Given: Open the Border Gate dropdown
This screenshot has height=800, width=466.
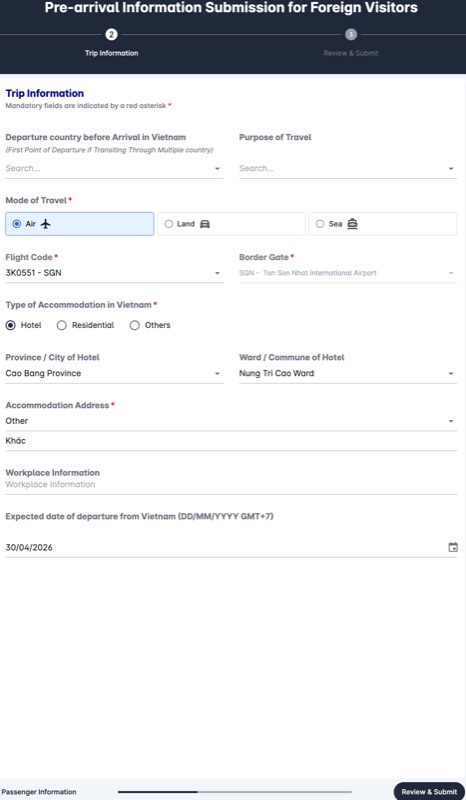Looking at the screenshot, I should click(x=348, y=273).
